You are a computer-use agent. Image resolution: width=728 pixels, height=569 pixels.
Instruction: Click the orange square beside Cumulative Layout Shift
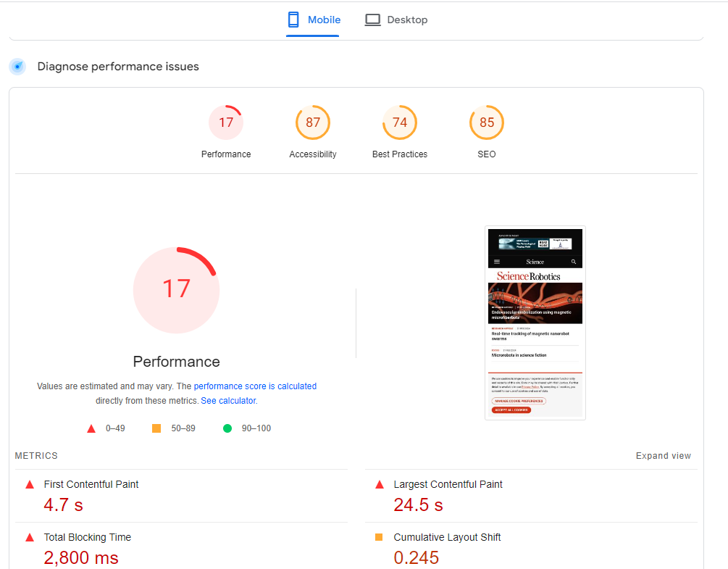380,537
